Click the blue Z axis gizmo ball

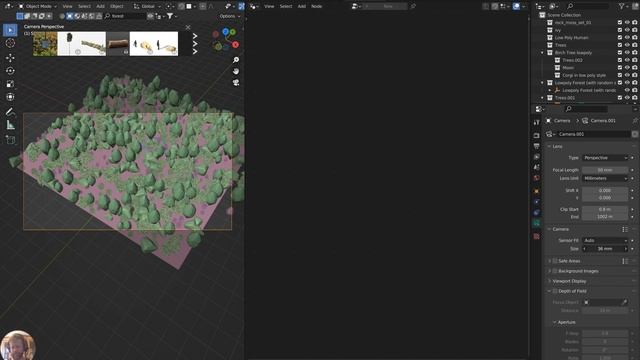225,31
